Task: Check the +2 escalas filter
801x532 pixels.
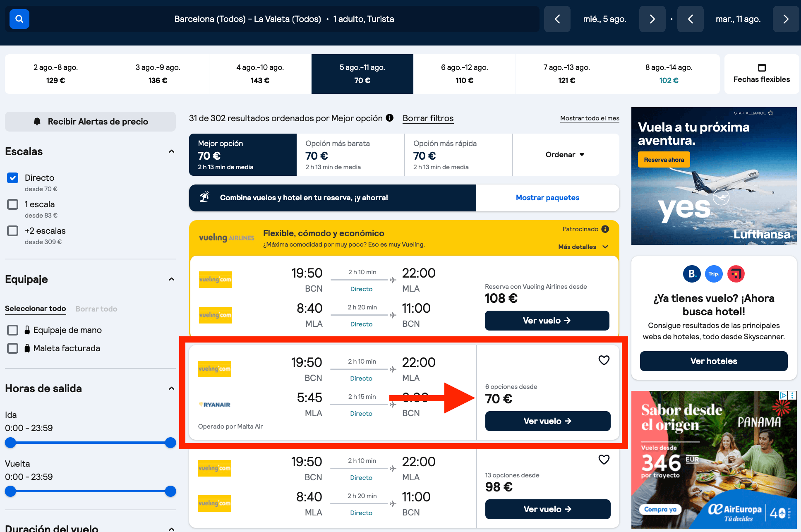Action: 13,231
